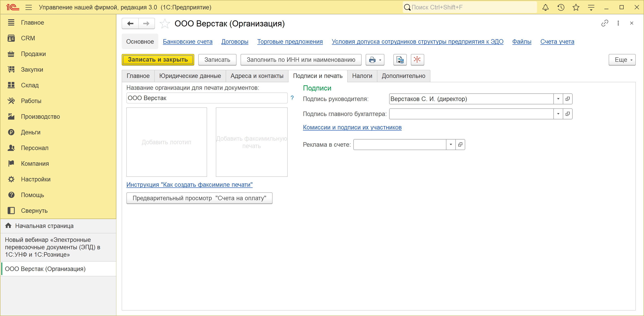Open Файлы link
This screenshot has height=316, width=644.
click(522, 42)
